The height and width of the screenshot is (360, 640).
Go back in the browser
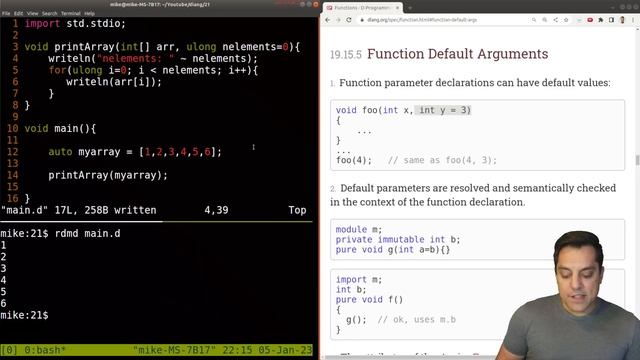tap(328, 20)
